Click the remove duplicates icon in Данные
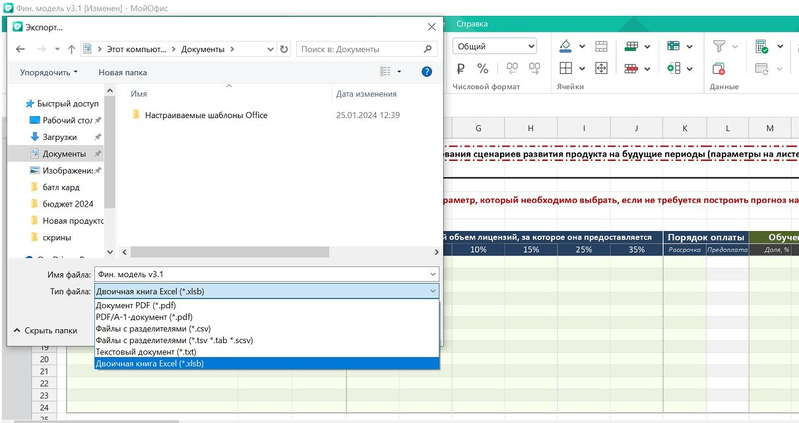The image size is (799, 423). [719, 68]
